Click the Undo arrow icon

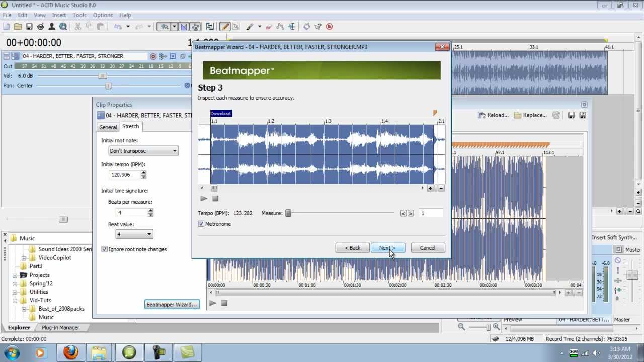click(x=118, y=27)
